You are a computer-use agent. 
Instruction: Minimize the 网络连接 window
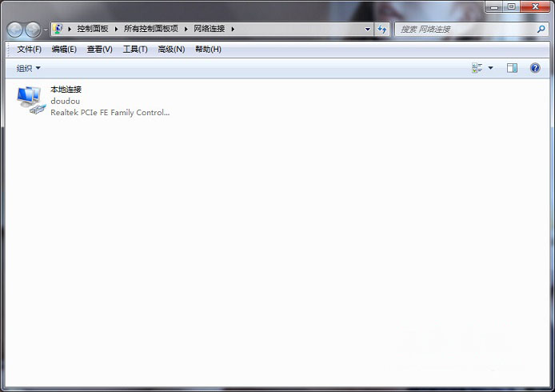click(x=494, y=6)
